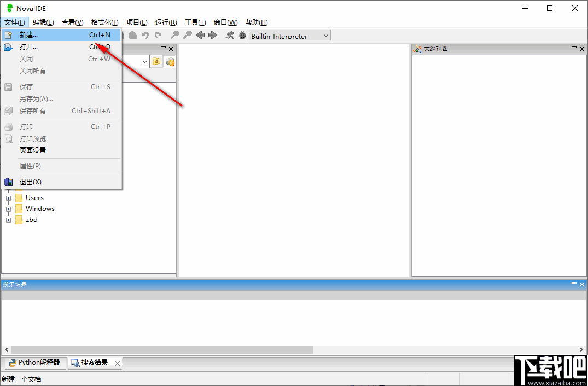The height and width of the screenshot is (386, 588).
Task: Minimize the 搜索结果 panel
Action: coord(574,284)
